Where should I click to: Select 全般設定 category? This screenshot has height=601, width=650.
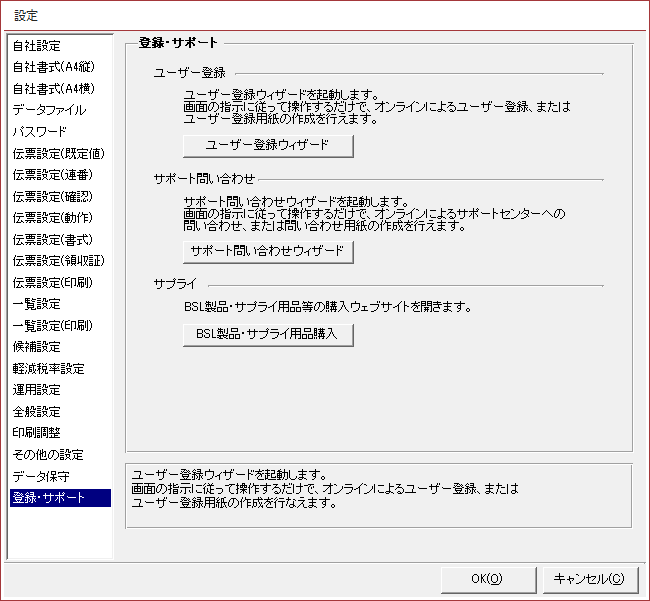point(60,412)
